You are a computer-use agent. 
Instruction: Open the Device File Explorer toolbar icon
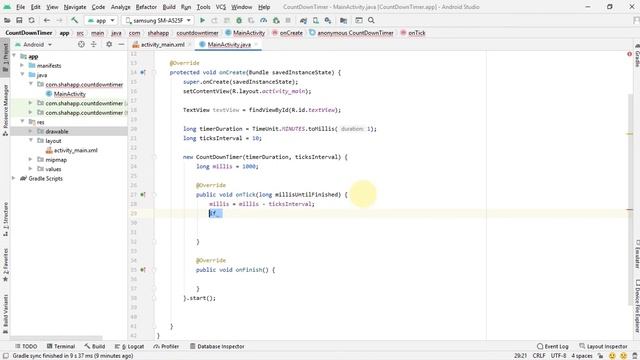click(343, 20)
